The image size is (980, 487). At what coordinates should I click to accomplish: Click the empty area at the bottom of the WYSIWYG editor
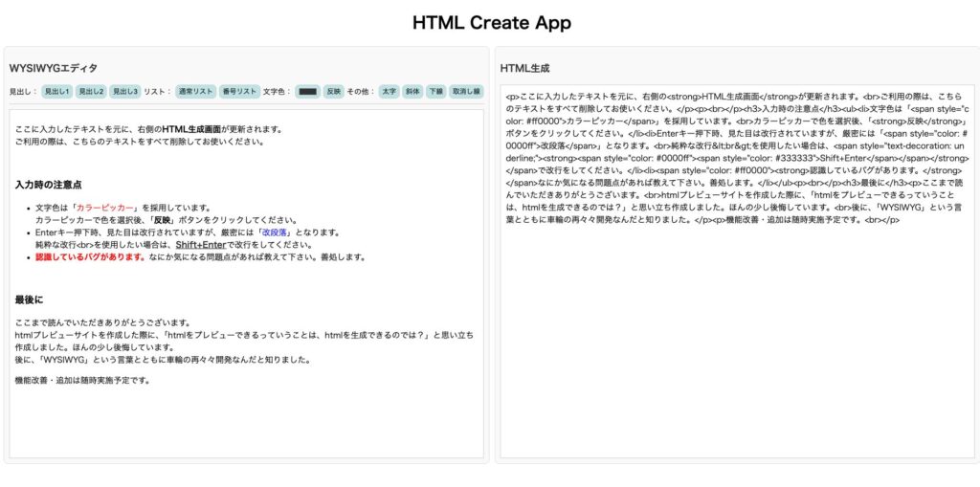[x=246, y=426]
